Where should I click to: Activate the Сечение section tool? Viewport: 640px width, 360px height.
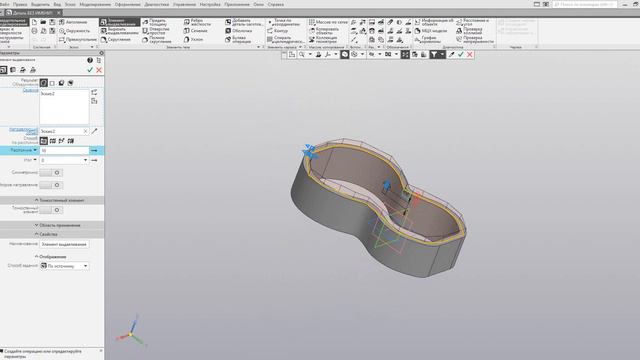[x=196, y=31]
